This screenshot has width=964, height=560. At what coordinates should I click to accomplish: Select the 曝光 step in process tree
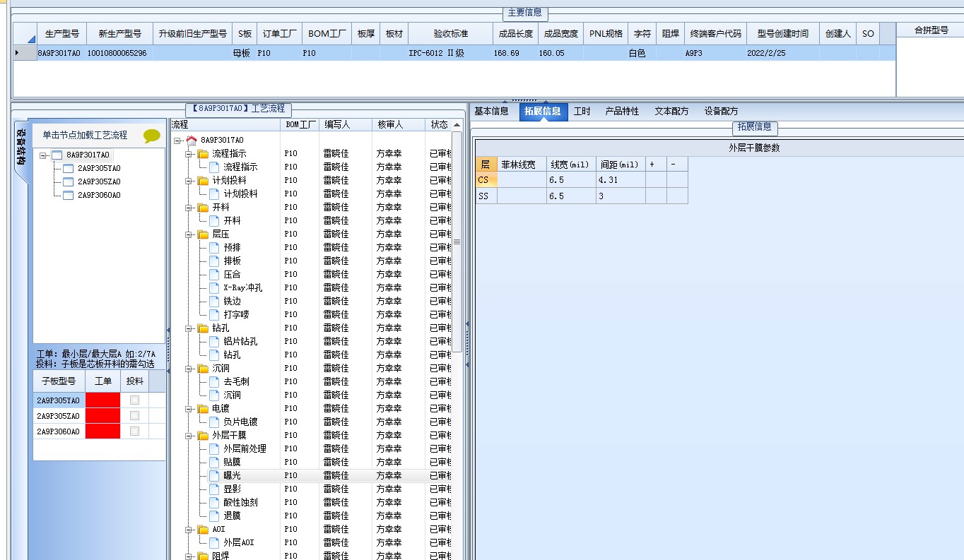coord(232,476)
